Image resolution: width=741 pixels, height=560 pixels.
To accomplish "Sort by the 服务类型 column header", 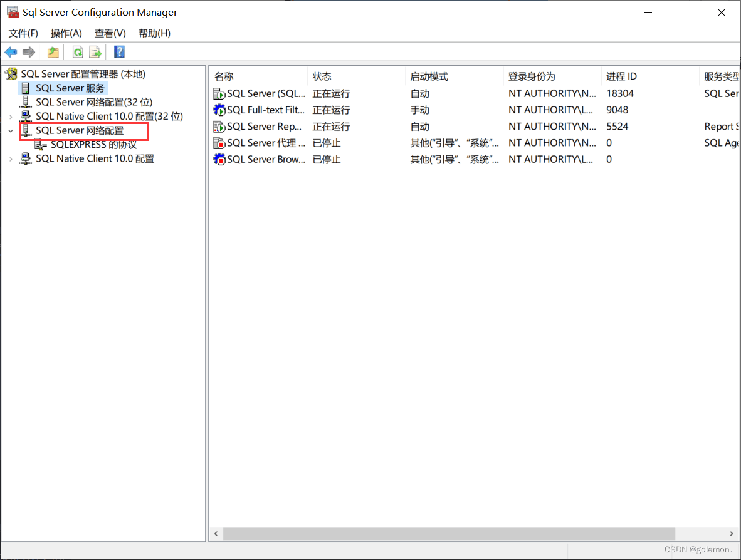I will (x=720, y=76).
